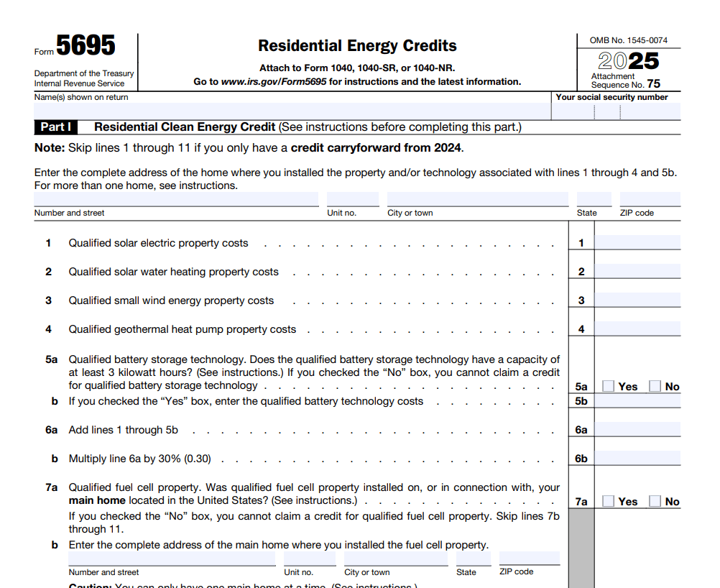Click 'Qualified solar electric property costs' text
720x588 pixels.
pos(158,243)
